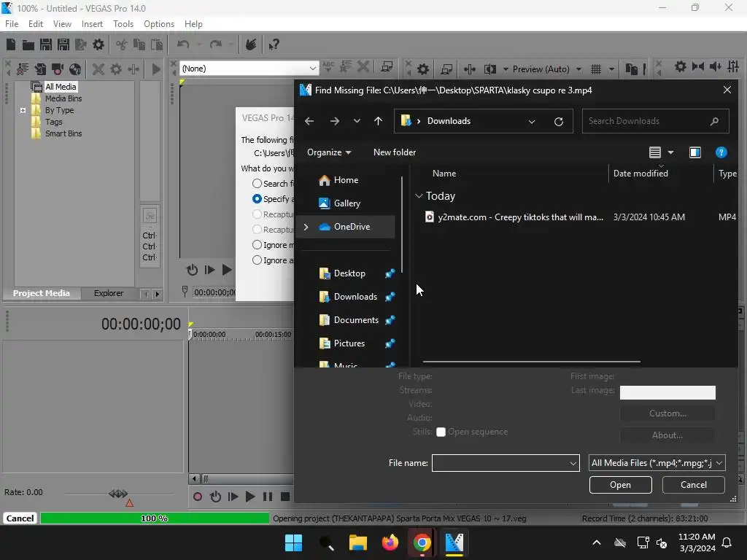
Task: Open the Tools menu
Action: tap(123, 24)
